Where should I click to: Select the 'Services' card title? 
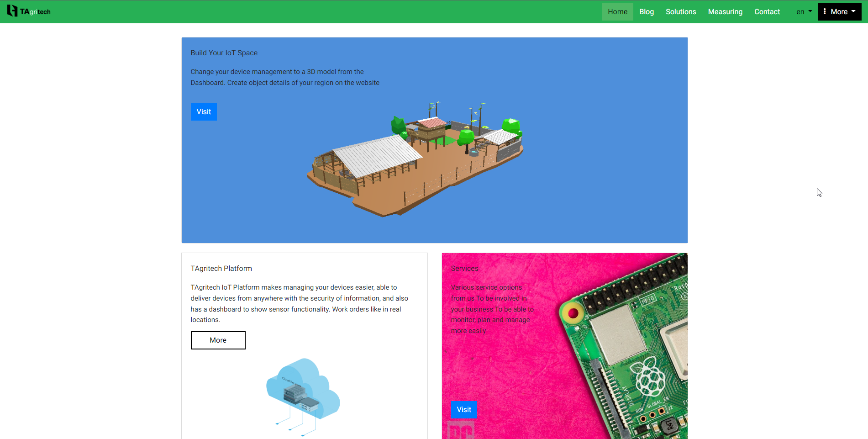pyautogui.click(x=465, y=269)
